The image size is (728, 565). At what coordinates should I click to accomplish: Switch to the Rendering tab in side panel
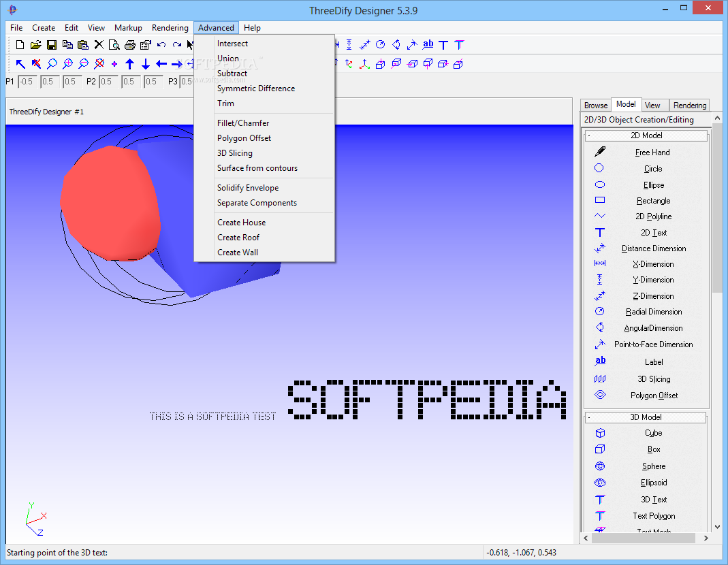click(690, 106)
